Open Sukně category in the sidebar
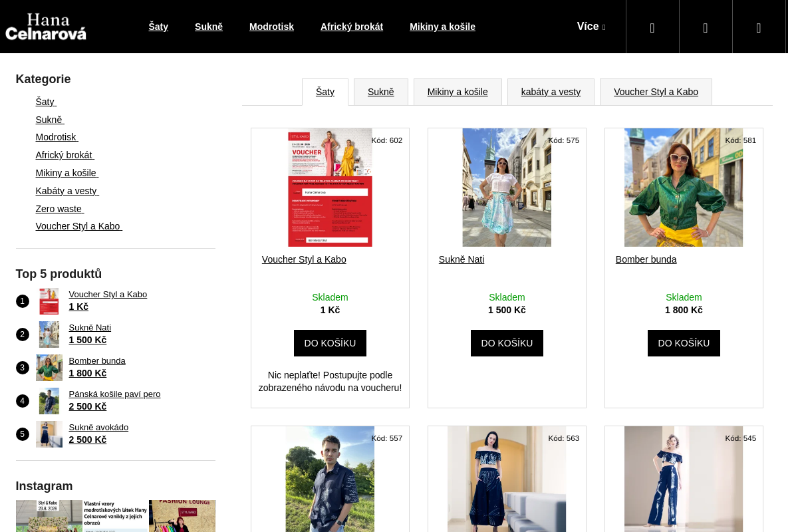 tap(50, 120)
